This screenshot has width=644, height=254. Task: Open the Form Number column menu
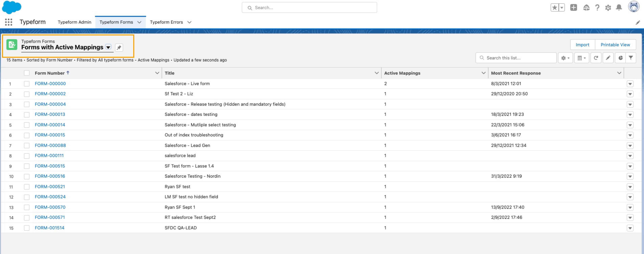click(157, 73)
